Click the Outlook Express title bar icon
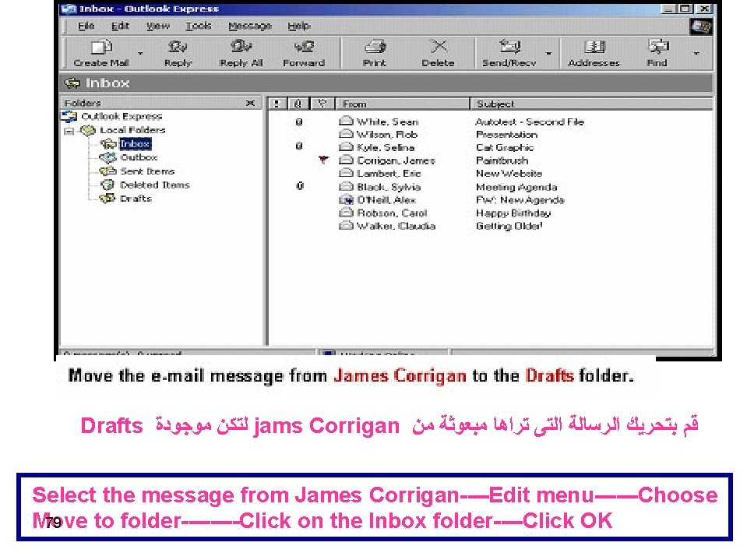This screenshot has height=560, width=747. 69,9
